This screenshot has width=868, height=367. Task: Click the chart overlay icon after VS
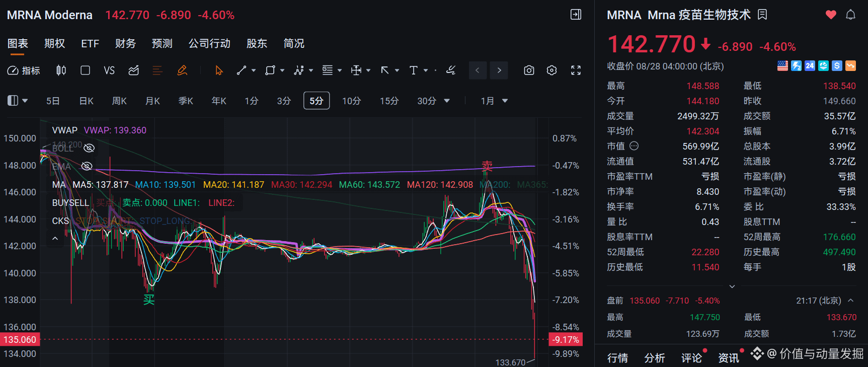pos(133,70)
